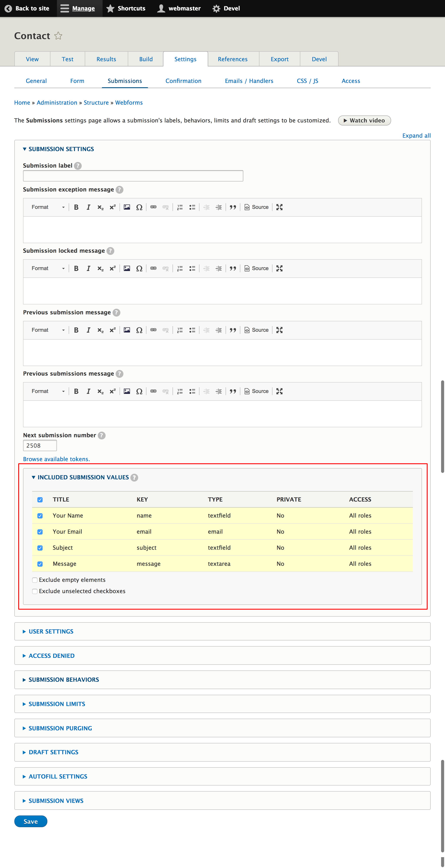
Task: Switch to the Build tab
Action: pos(146,59)
